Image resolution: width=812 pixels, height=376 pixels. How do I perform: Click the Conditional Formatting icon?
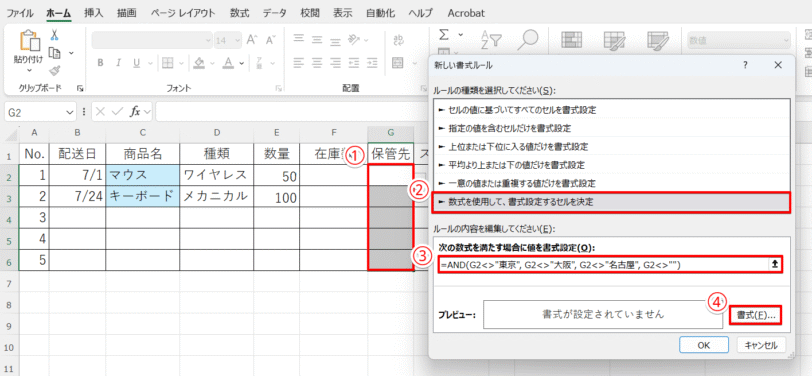pos(572,39)
